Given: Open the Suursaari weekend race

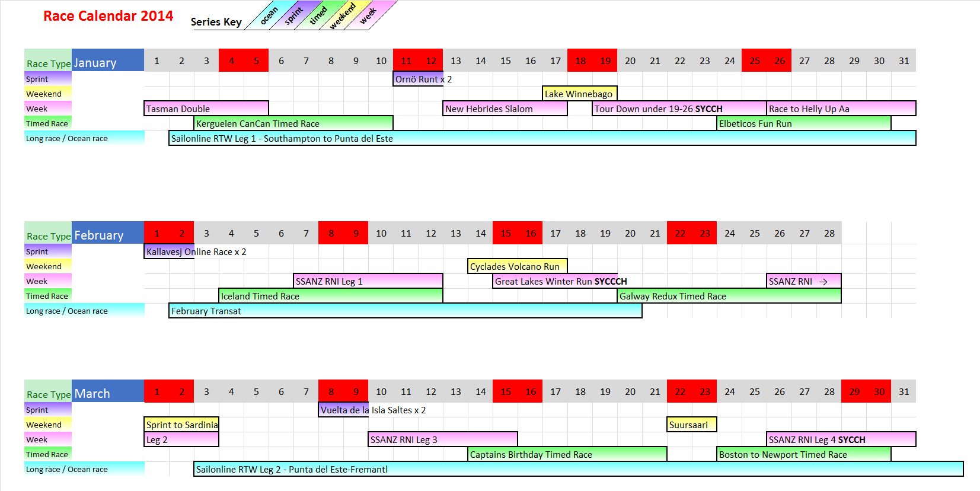Looking at the screenshot, I should coord(691,425).
